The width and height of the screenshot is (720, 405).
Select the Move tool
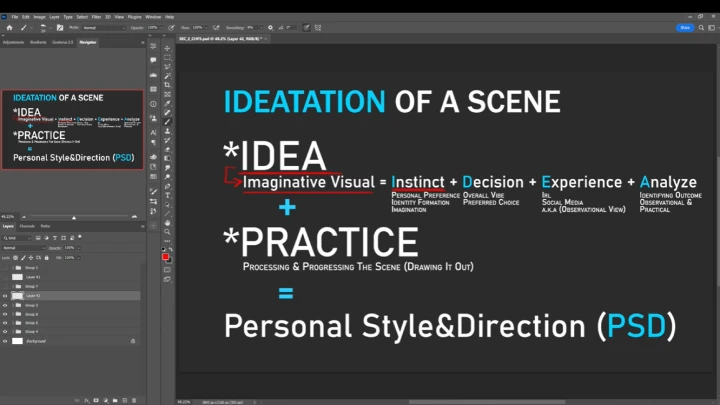[x=167, y=49]
